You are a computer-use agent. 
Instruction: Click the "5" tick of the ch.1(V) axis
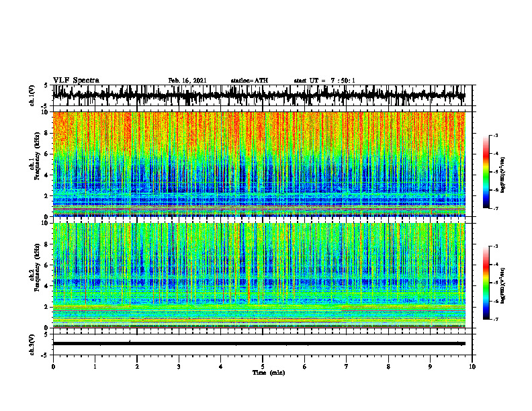46,85
